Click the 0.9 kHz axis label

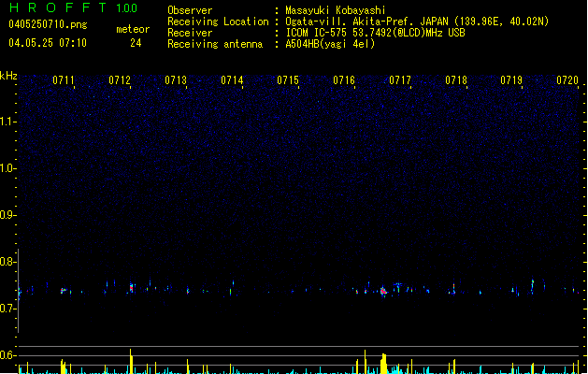click(7, 215)
